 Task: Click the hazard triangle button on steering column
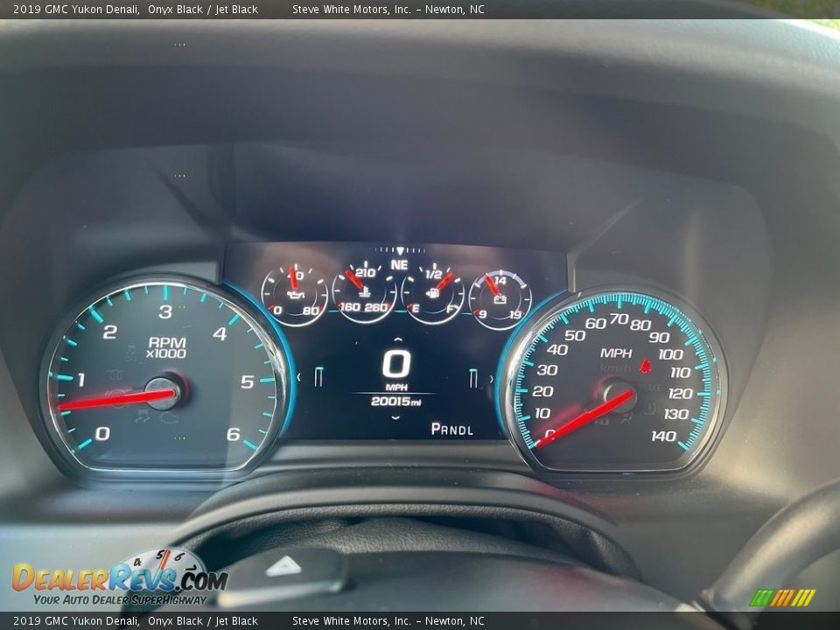pyautogui.click(x=283, y=566)
